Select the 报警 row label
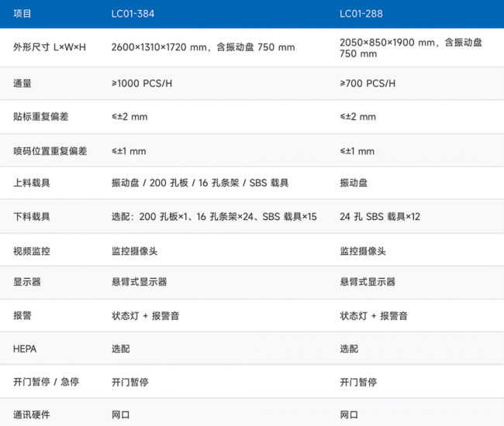Viewport: 504px width, 426px height. pyautogui.click(x=22, y=315)
